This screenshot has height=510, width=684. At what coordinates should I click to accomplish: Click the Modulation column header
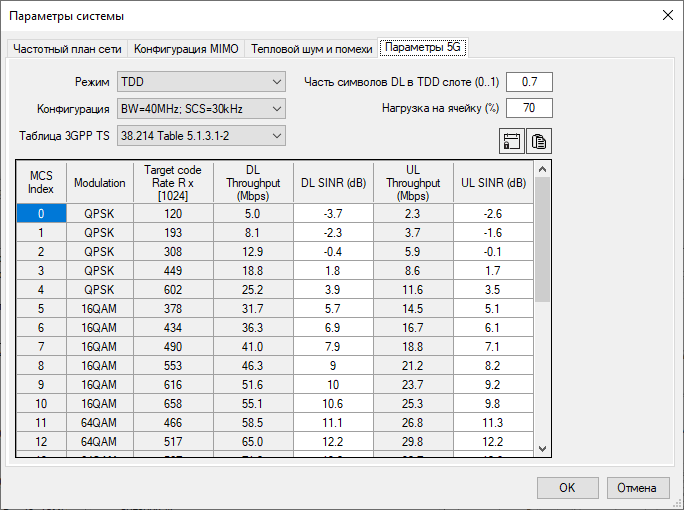click(x=100, y=182)
